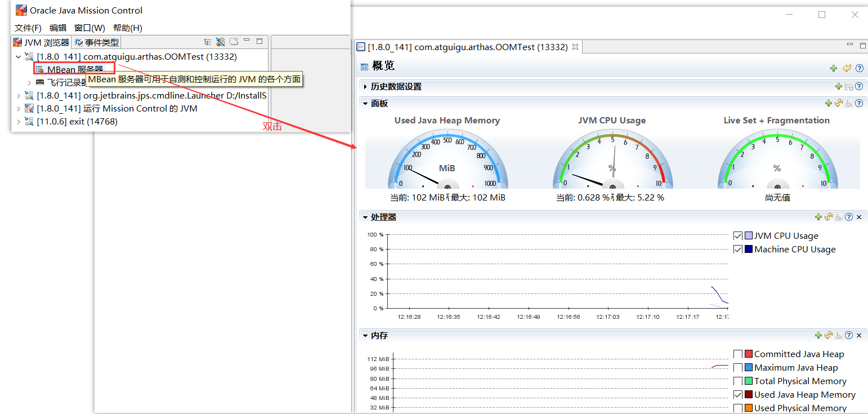This screenshot has width=868, height=414.
Task: Expand the 运行 Mission Control 的 JVM node
Action: pos(19,109)
